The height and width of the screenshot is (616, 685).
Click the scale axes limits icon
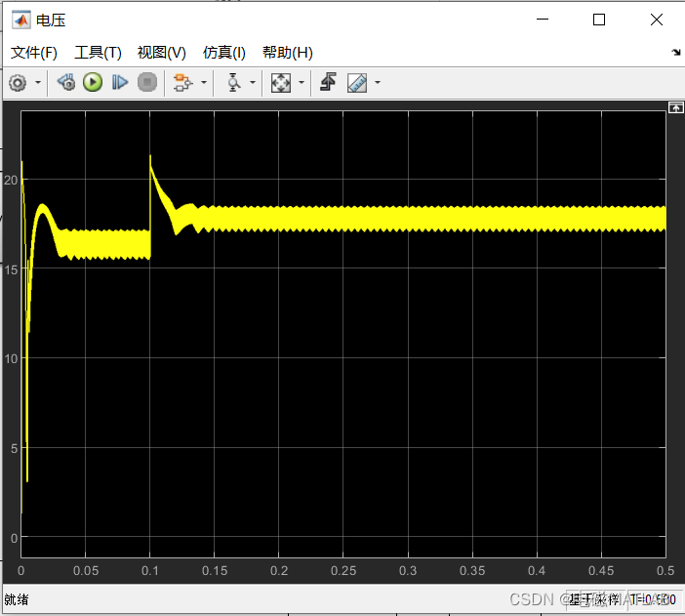[281, 83]
